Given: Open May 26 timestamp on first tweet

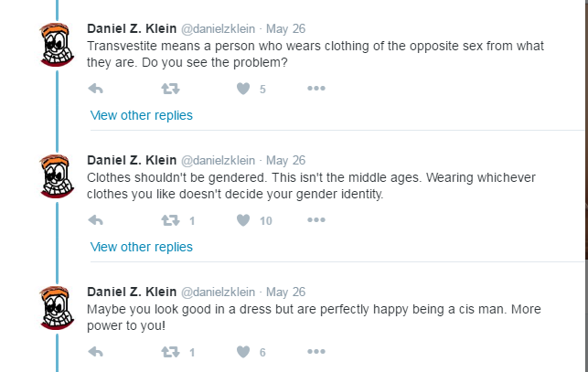Looking at the screenshot, I should tap(285, 29).
